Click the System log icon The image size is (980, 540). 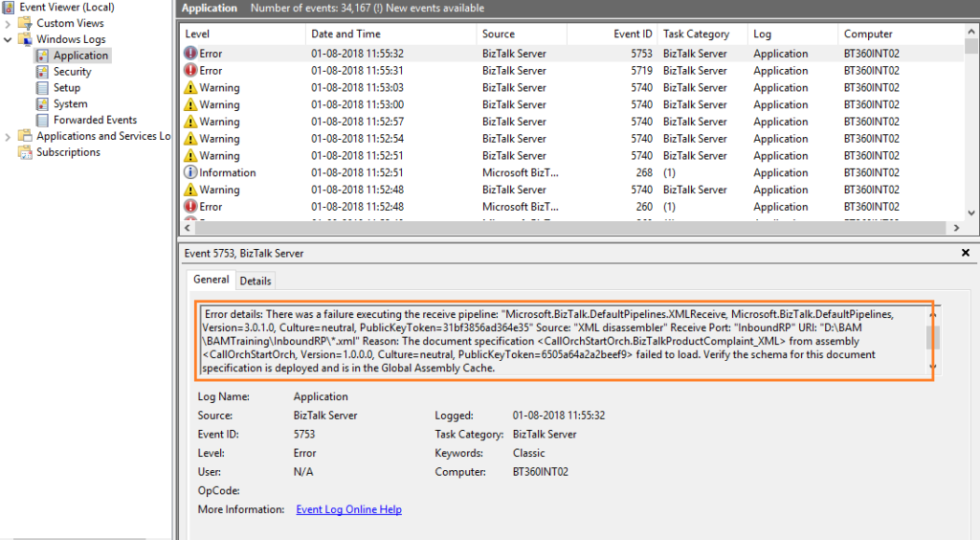(x=42, y=104)
